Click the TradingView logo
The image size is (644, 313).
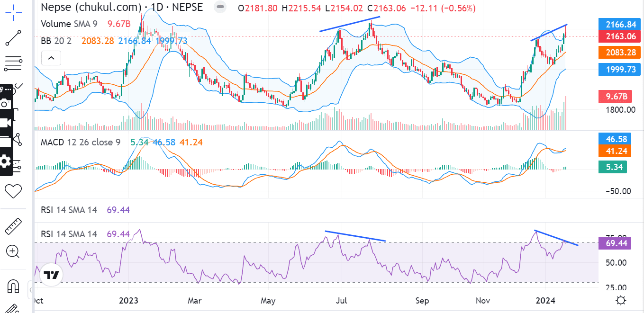pos(51,275)
